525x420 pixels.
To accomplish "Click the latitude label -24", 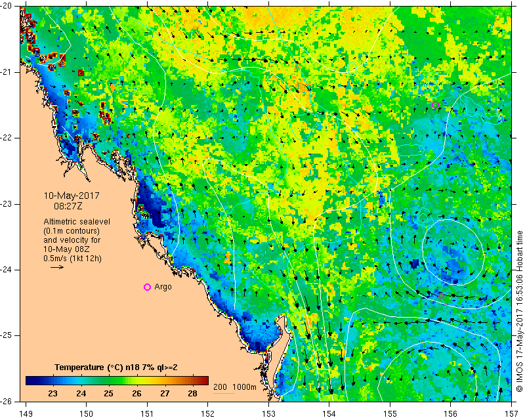I will click(x=6, y=270).
